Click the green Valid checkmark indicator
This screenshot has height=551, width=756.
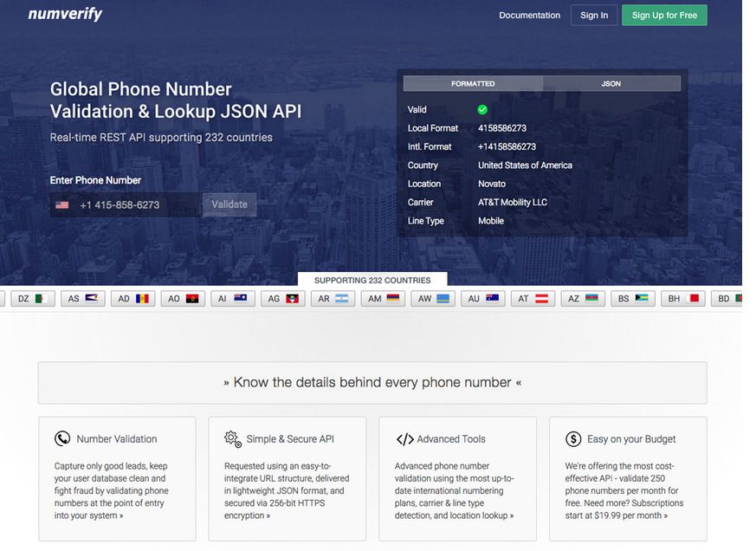pyautogui.click(x=482, y=109)
